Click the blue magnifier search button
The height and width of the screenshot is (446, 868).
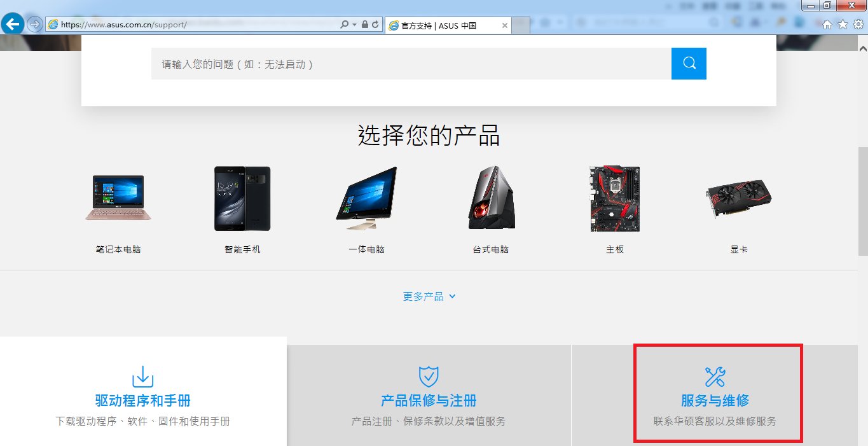[x=689, y=63]
